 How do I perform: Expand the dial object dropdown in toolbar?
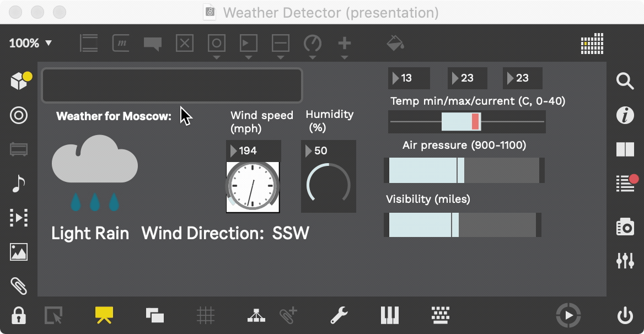click(313, 57)
